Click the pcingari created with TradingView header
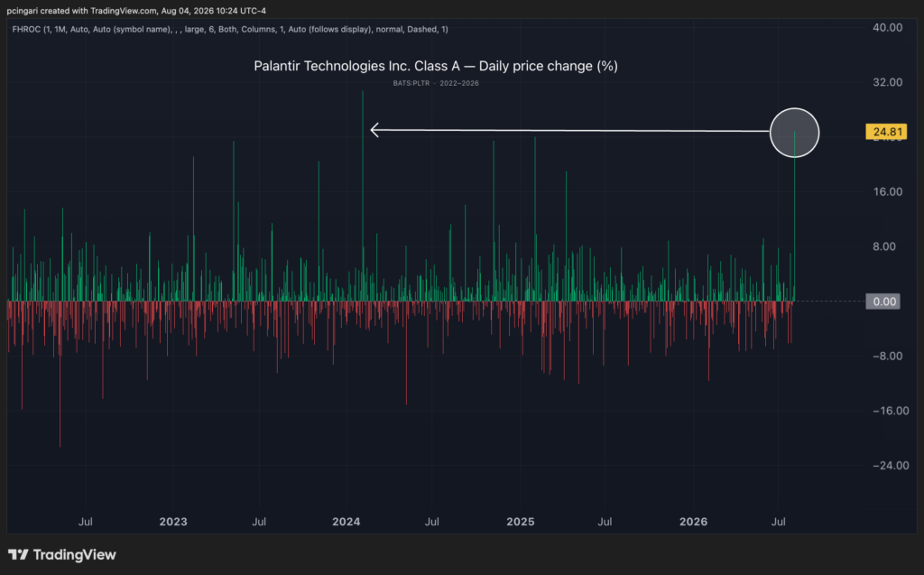Screen dimensions: 924x575 136,11
